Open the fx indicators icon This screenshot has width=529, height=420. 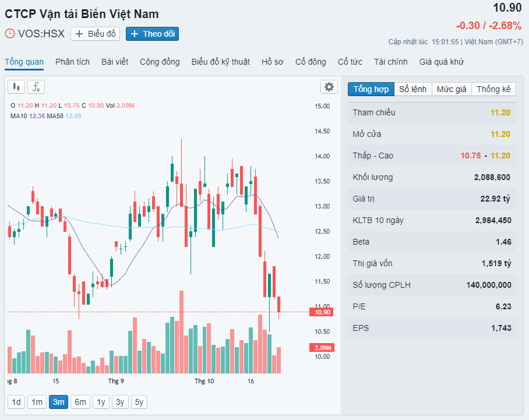point(36,87)
